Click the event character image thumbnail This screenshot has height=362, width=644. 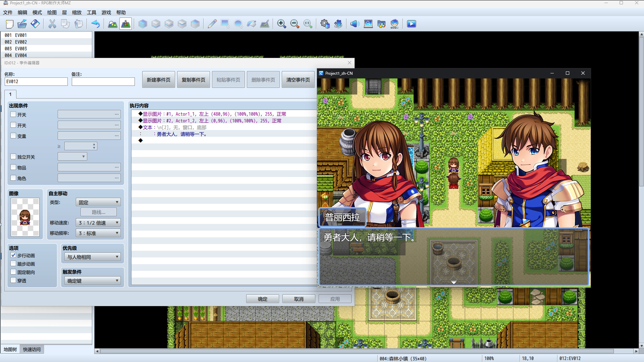tap(25, 217)
